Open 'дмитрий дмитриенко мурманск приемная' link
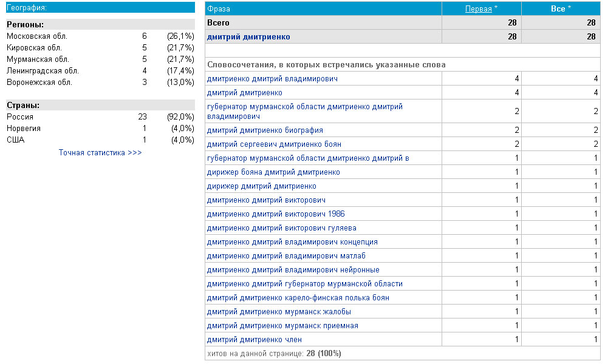Viewport: 605px width, 364px height. click(x=282, y=326)
